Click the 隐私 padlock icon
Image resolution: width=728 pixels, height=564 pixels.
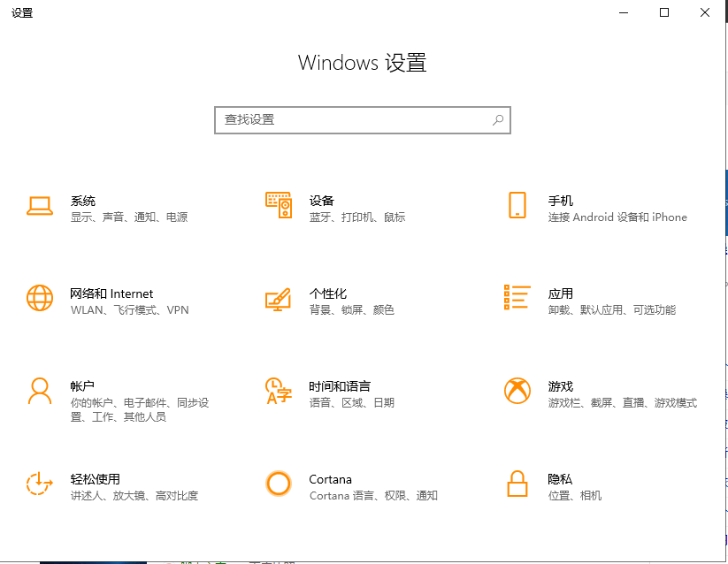point(517,484)
